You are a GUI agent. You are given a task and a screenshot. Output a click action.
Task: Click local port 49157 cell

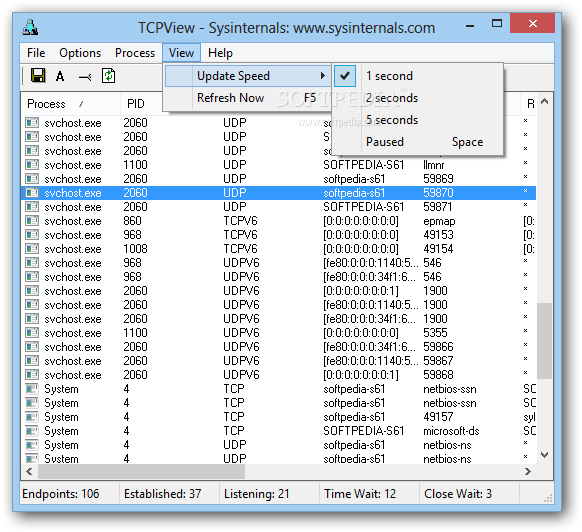coord(438,417)
